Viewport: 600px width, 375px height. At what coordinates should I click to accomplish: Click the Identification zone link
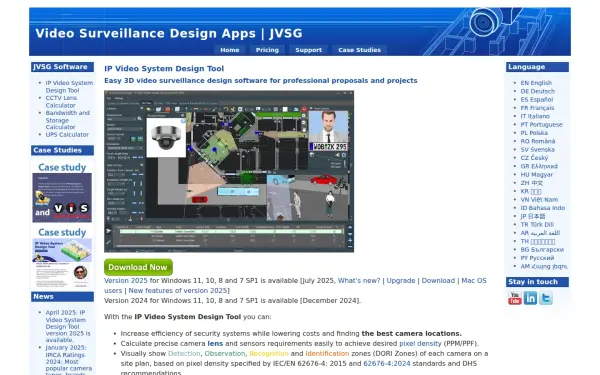(x=327, y=354)
